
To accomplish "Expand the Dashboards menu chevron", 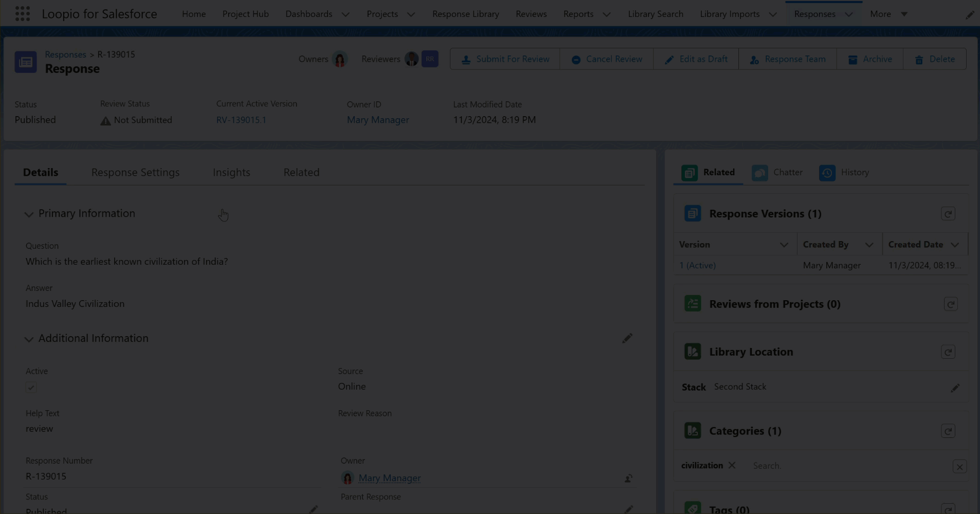I will pos(346,14).
